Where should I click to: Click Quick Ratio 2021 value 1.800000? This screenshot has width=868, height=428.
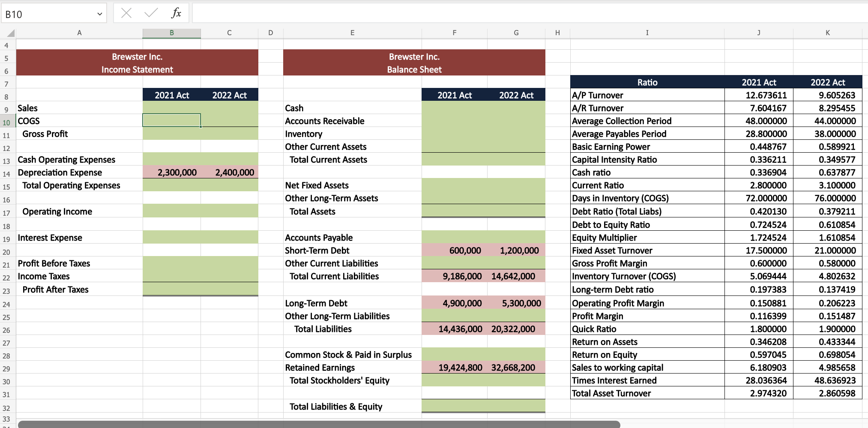pos(759,329)
